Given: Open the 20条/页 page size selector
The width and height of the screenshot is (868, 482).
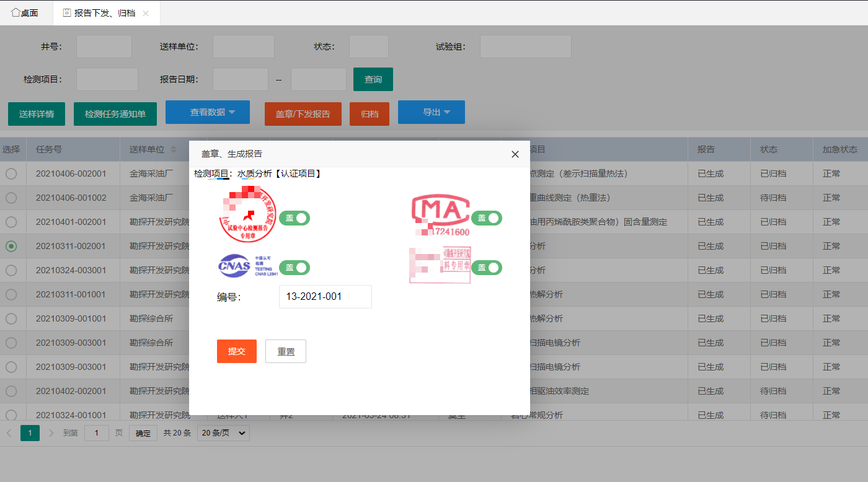Looking at the screenshot, I should [x=223, y=432].
